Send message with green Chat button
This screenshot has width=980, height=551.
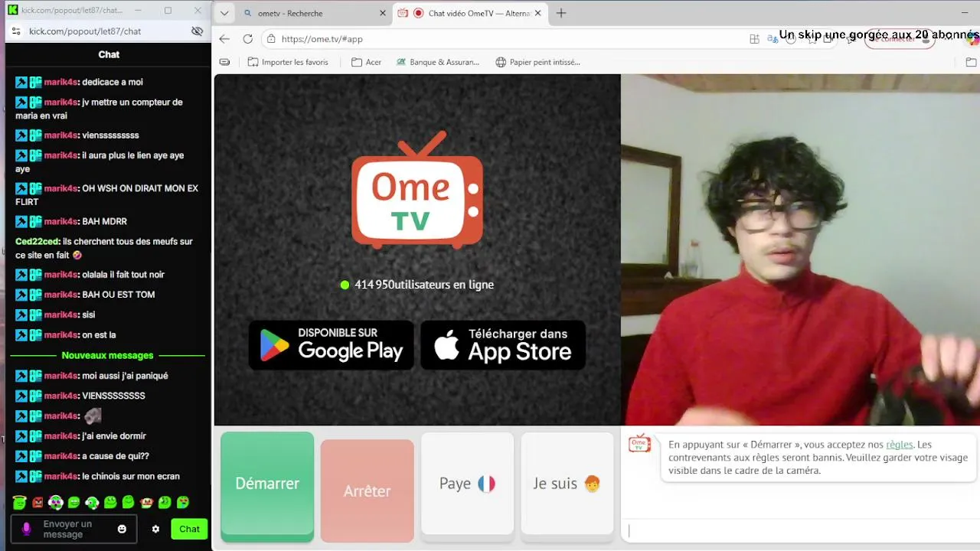pyautogui.click(x=189, y=529)
